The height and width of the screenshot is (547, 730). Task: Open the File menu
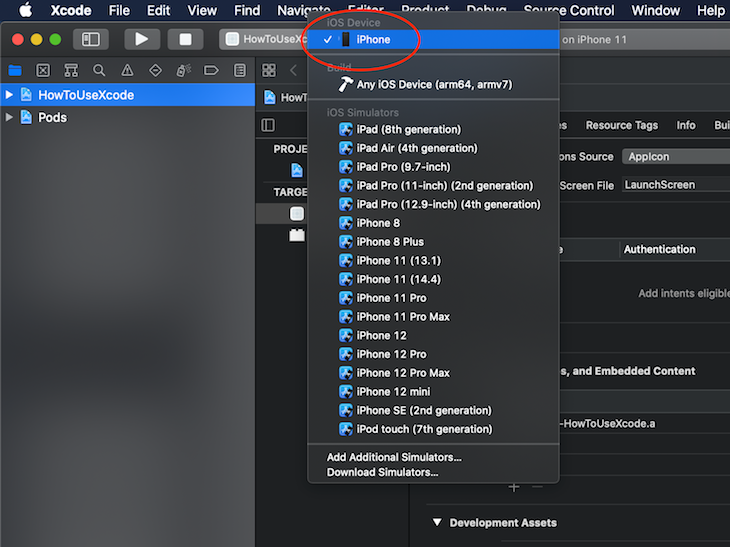(x=119, y=10)
